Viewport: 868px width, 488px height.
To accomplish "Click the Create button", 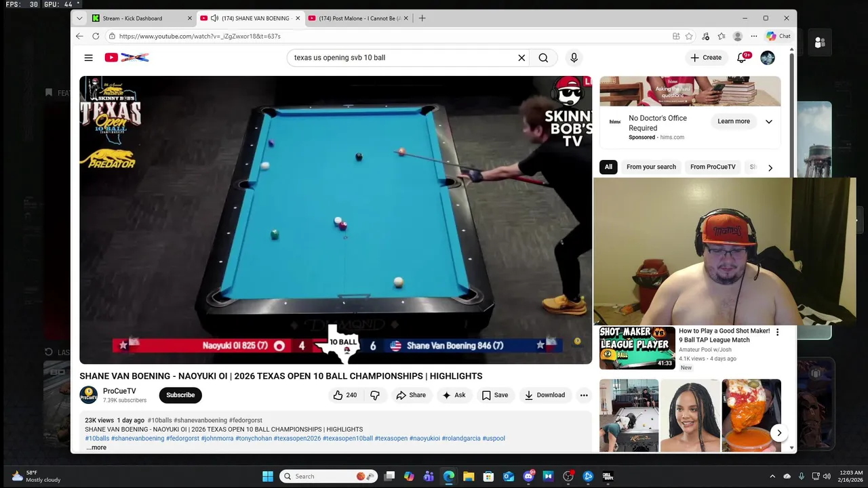I will pos(706,58).
